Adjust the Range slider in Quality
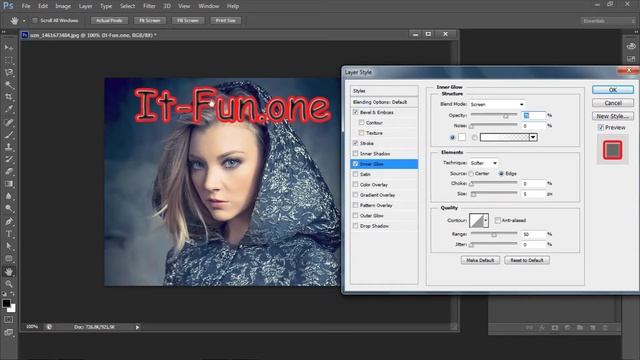Image resolution: width=640 pixels, height=360 pixels. click(x=494, y=235)
